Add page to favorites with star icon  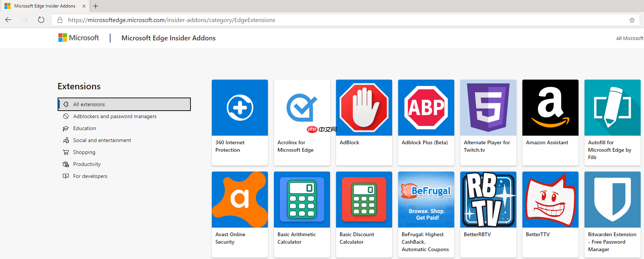click(632, 20)
